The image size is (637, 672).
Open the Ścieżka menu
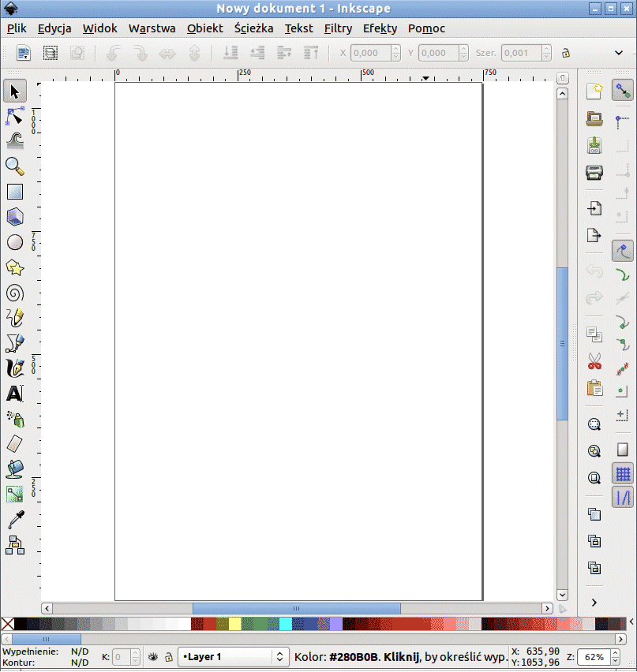pyautogui.click(x=253, y=28)
